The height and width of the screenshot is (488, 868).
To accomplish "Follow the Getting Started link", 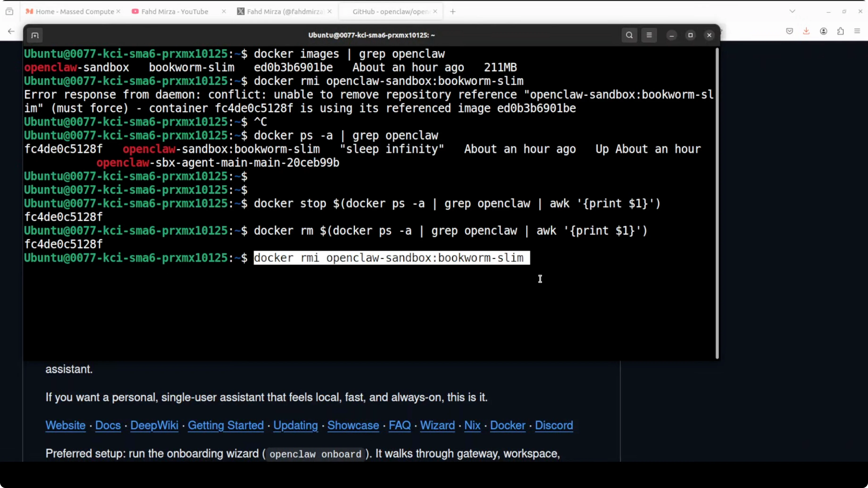I will [x=225, y=425].
